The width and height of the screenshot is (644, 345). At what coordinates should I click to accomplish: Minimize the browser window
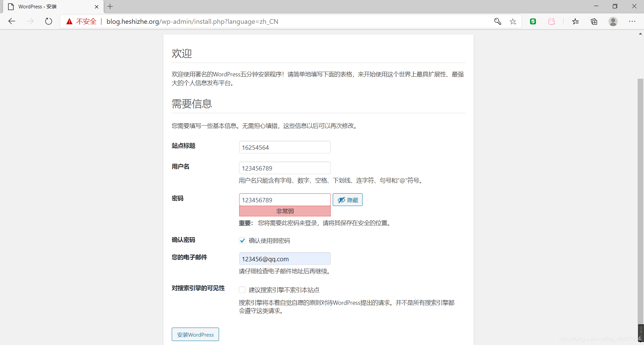point(596,6)
